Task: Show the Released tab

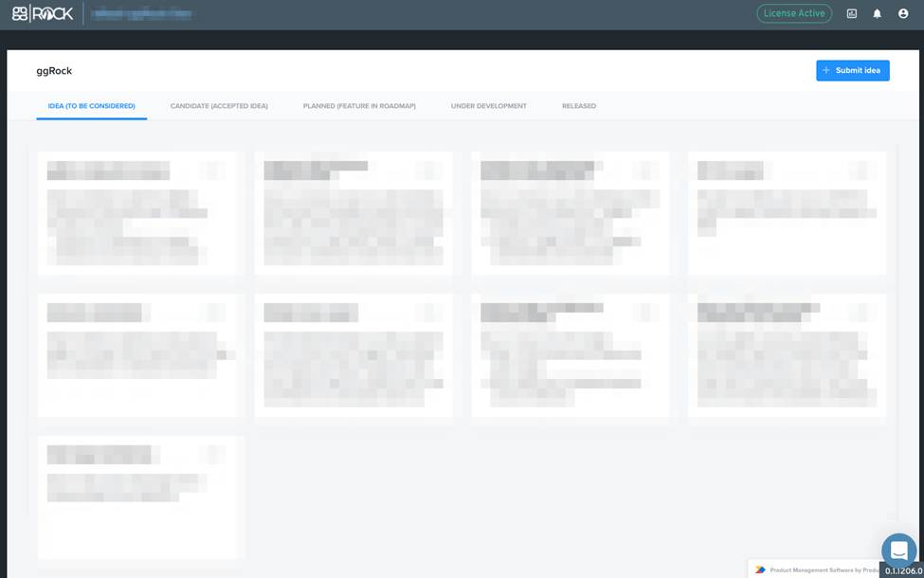Action: click(x=579, y=106)
